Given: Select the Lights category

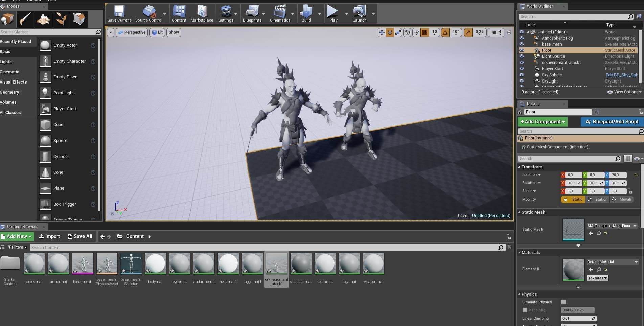Looking at the screenshot, I should coord(6,62).
